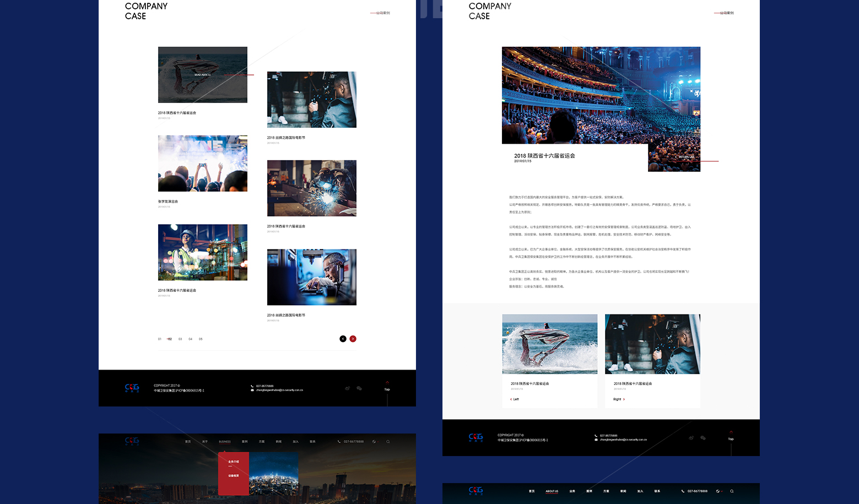The width and height of the screenshot is (859, 504).
Task: Select 设备租赁 in the red BUSINESS submenu
Action: (234, 475)
